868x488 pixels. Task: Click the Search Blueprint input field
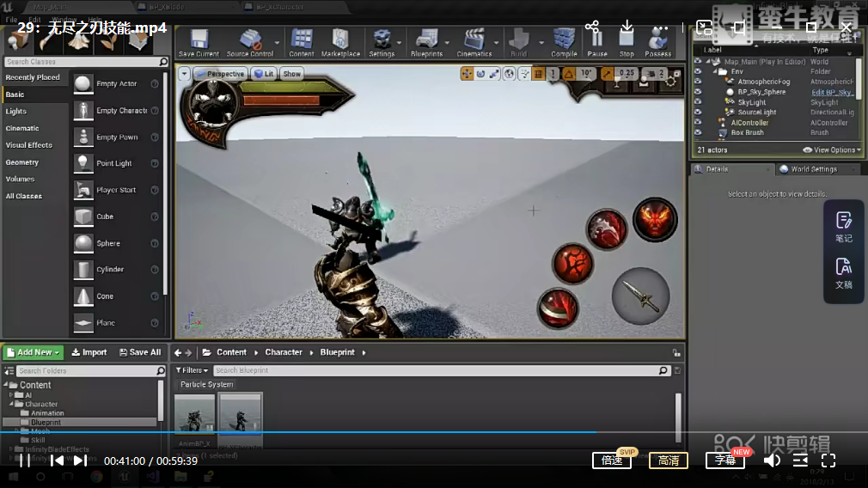coord(441,370)
